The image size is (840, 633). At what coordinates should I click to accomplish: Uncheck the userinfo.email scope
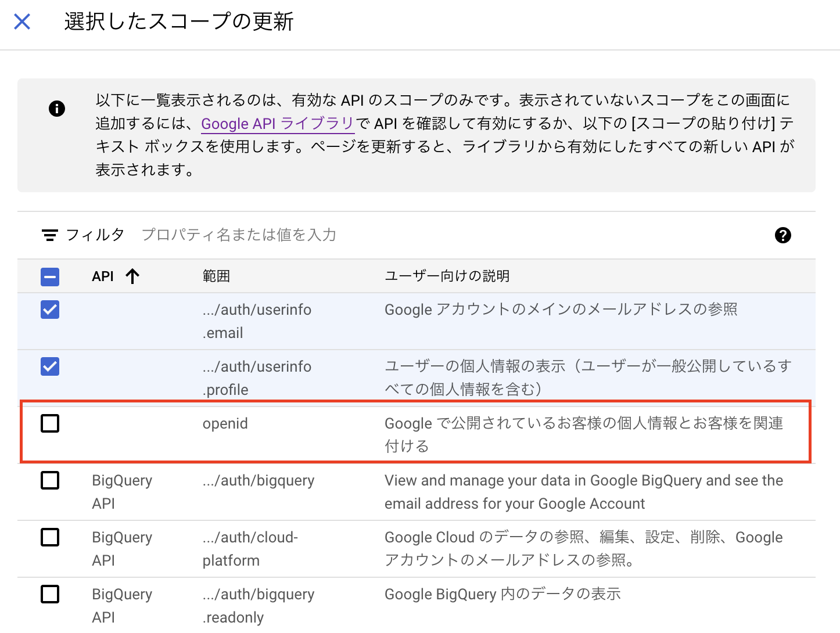pyautogui.click(x=50, y=310)
